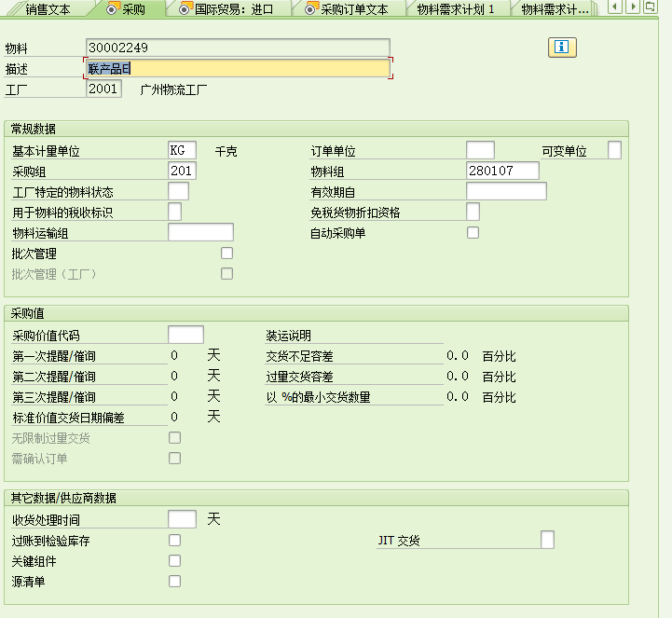Screen dimensions: 672x618
Task: Click the 描述 text field
Action: click(237, 68)
